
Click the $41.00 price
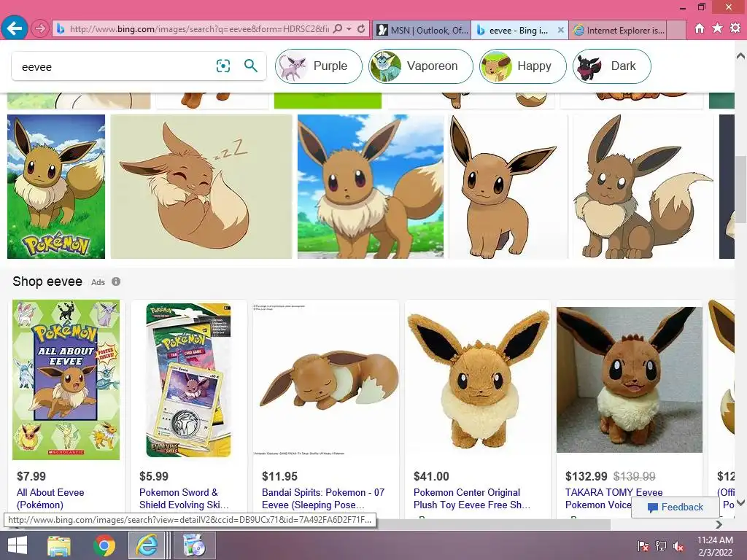[431, 476]
